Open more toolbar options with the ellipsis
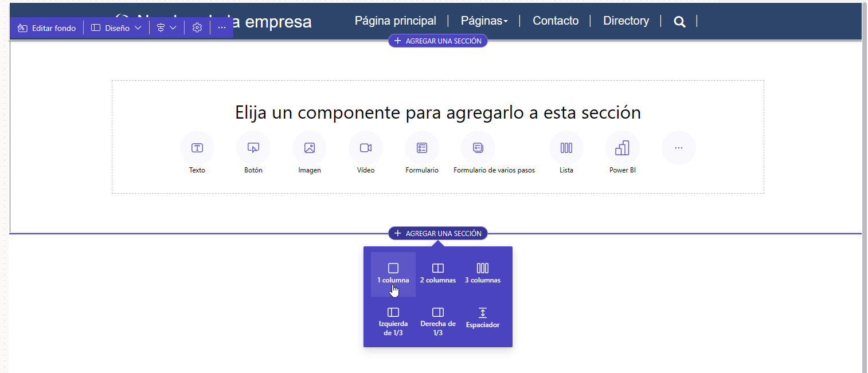This screenshot has height=373, width=868. [x=222, y=27]
